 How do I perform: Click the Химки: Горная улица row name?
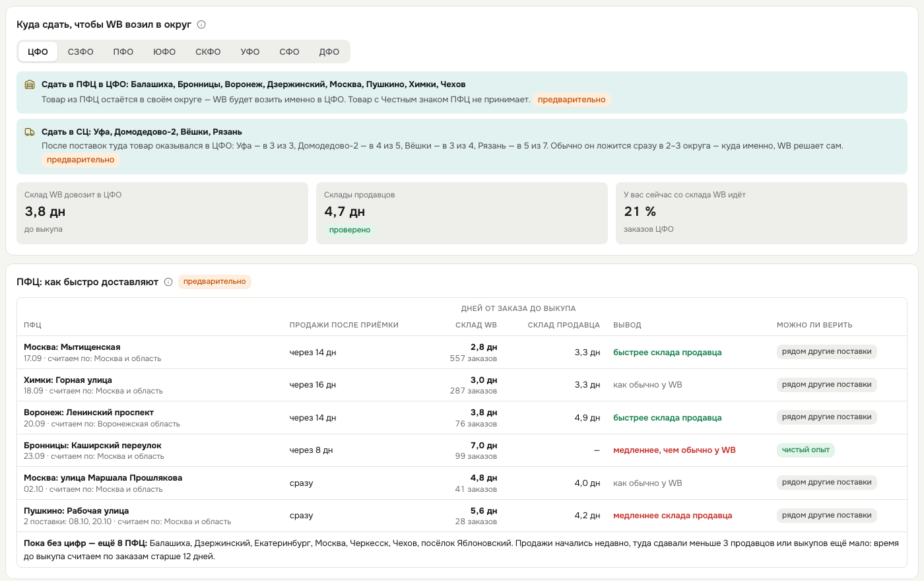click(x=68, y=380)
